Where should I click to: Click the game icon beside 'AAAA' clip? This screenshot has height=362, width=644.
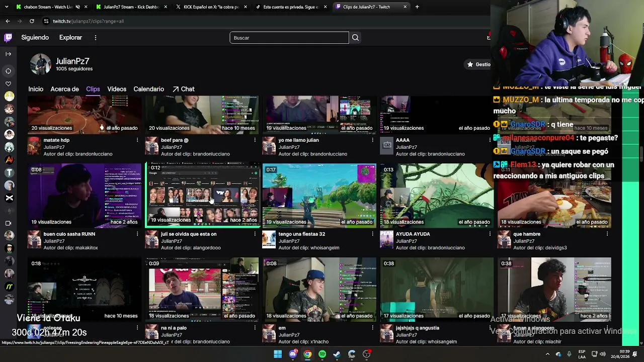(386, 145)
